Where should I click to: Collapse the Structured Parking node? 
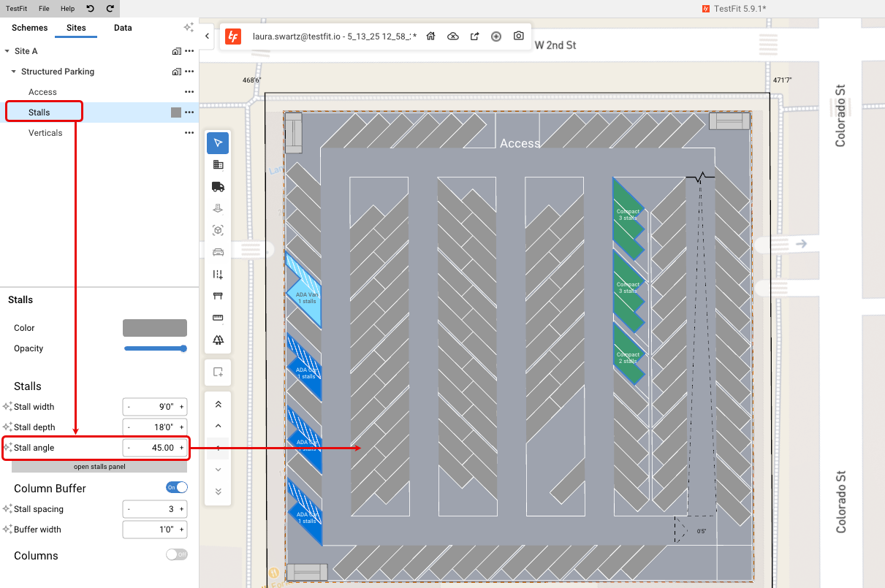14,72
